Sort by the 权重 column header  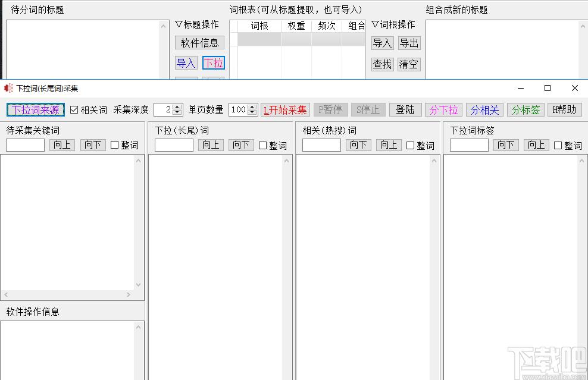tap(296, 26)
